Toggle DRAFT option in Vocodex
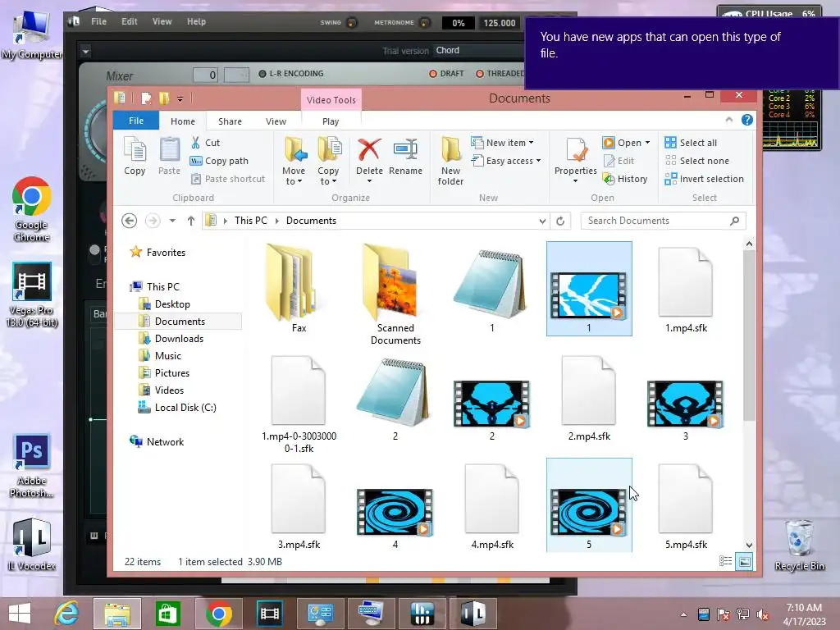The image size is (840, 630). click(446, 73)
